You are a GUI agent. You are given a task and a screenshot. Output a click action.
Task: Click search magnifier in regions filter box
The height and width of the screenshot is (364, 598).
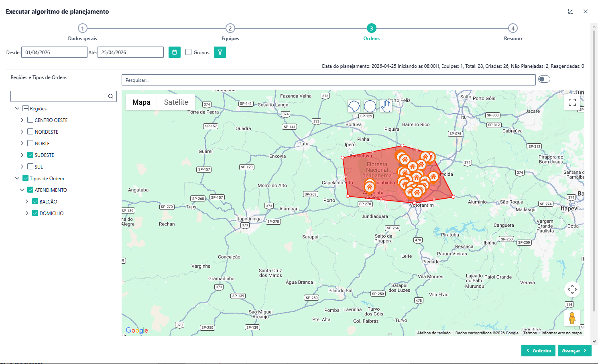pyautogui.click(x=111, y=96)
